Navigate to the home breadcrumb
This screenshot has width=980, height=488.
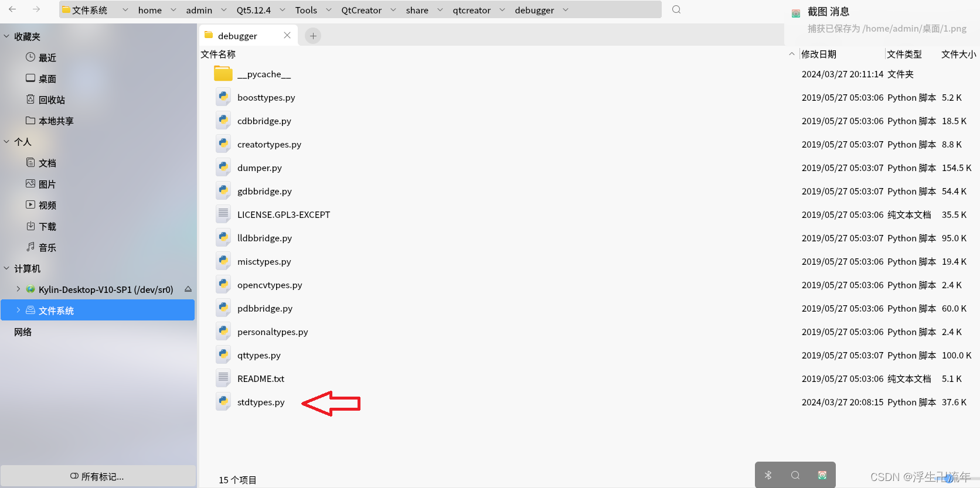(150, 10)
